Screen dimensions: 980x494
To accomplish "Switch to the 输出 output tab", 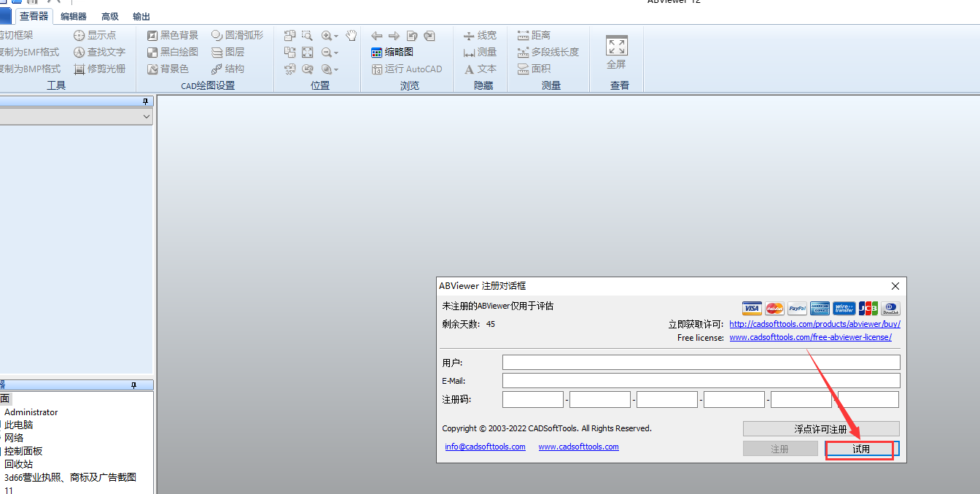I will click(141, 16).
